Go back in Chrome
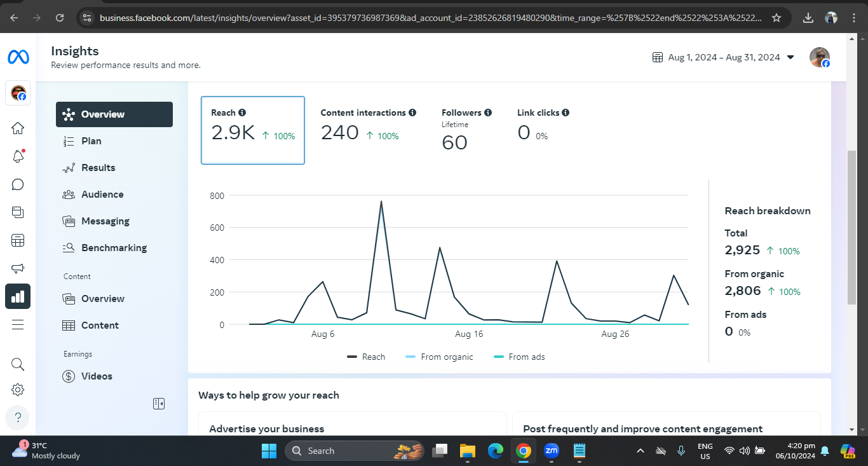Image resolution: width=868 pixels, height=466 pixels. point(14,18)
